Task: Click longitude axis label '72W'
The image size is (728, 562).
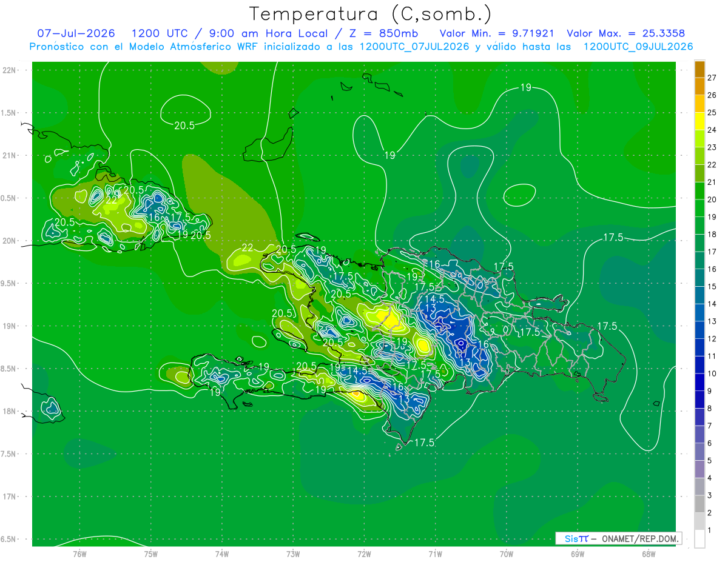Action: (364, 554)
